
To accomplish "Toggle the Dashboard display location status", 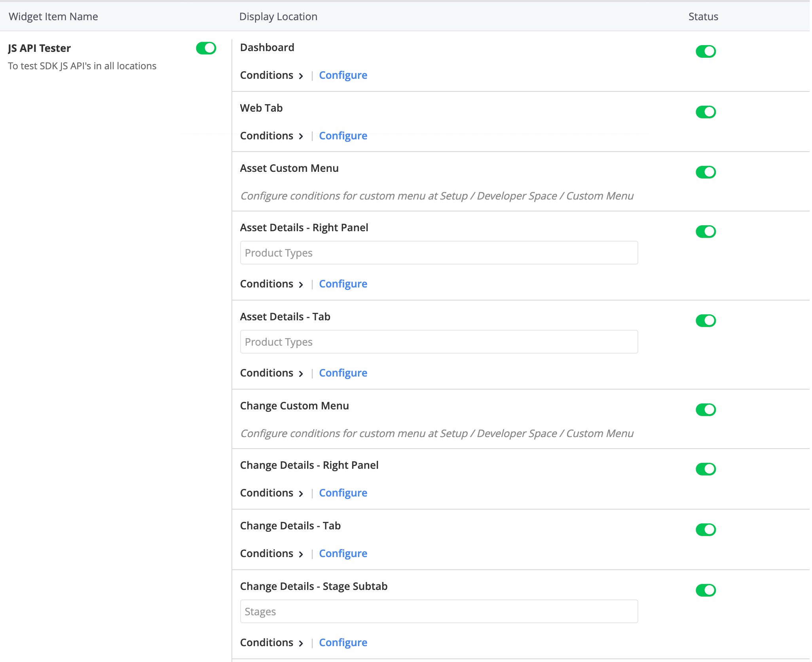I will tap(706, 51).
